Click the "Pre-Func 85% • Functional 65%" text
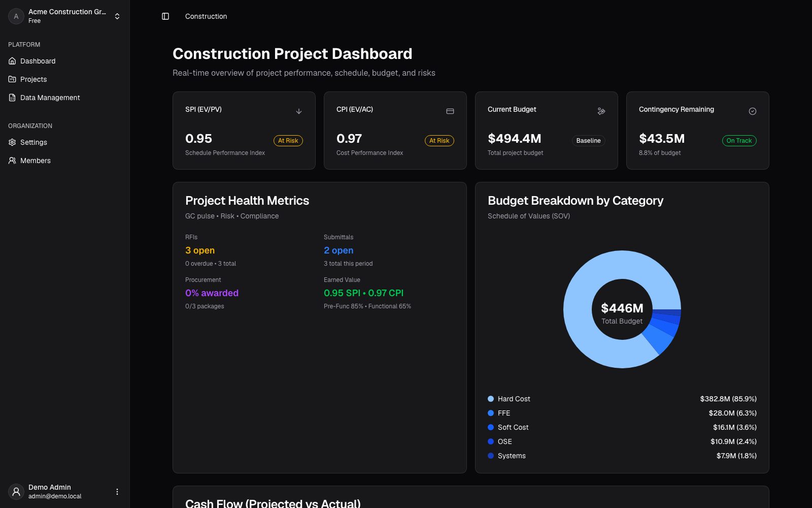812x508 pixels. (367, 306)
